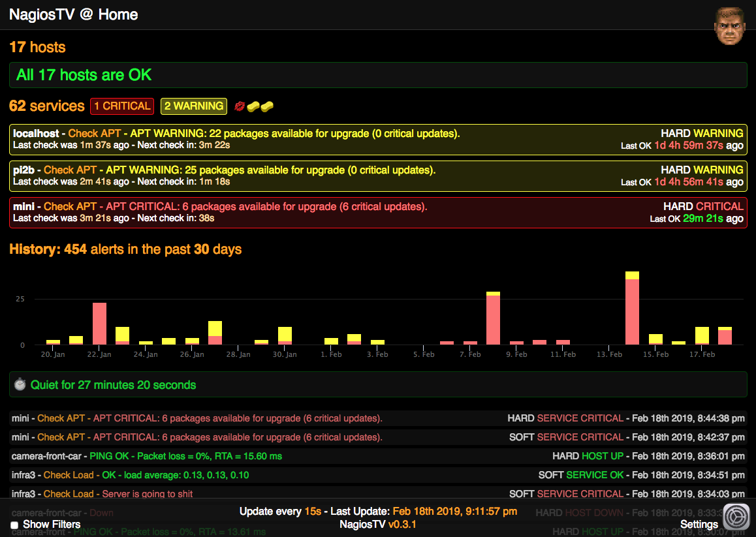Viewport: 756px width, 537px height.
Task: Click the red critical emoji icon
Action: click(x=240, y=106)
